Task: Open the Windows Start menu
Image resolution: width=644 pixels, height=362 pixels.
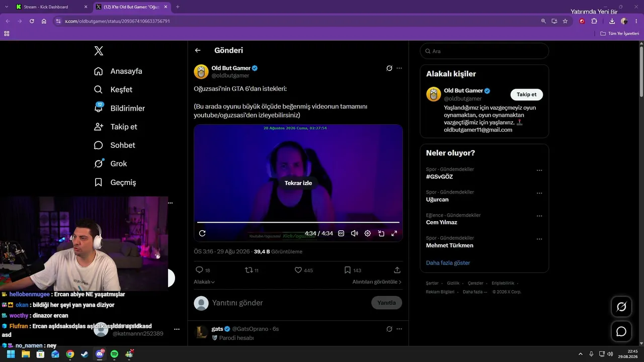Action: tap(11, 354)
